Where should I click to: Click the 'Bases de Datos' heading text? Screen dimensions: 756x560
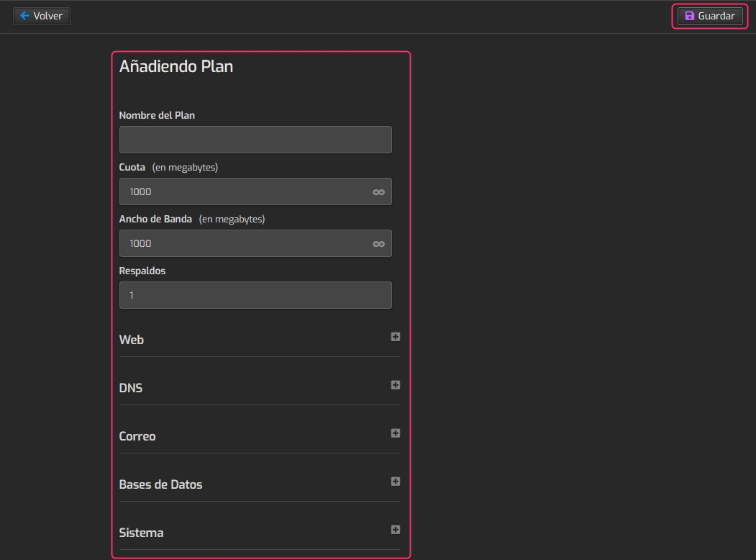coord(160,484)
